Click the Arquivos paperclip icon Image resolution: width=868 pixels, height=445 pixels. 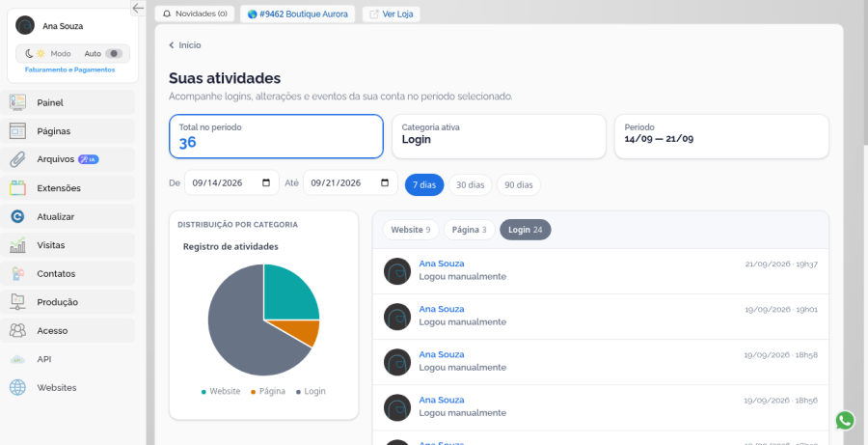point(17,159)
